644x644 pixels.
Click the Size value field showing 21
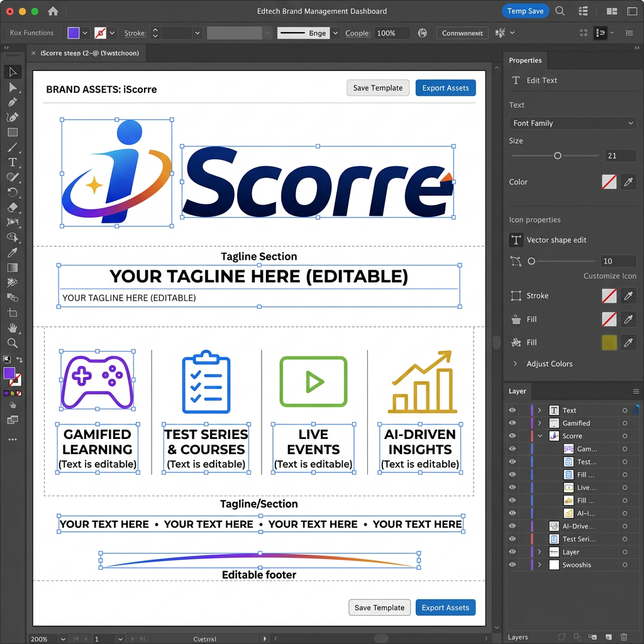(621, 156)
